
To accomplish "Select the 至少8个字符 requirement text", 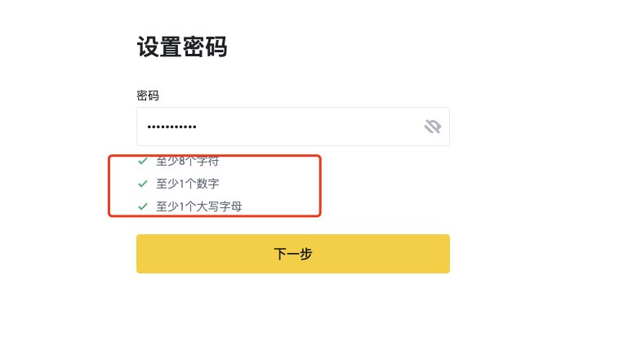I will click(188, 161).
